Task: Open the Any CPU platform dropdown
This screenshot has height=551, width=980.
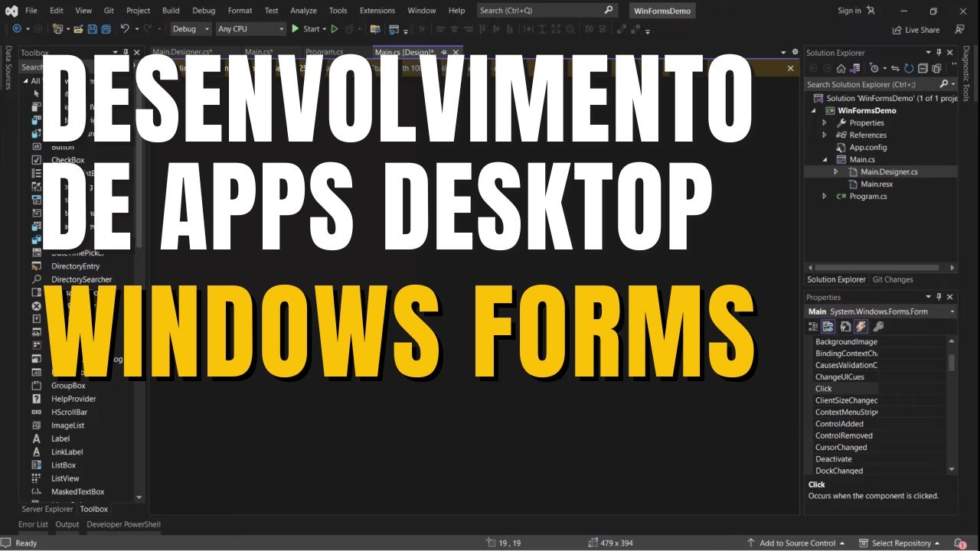Action: click(x=250, y=29)
